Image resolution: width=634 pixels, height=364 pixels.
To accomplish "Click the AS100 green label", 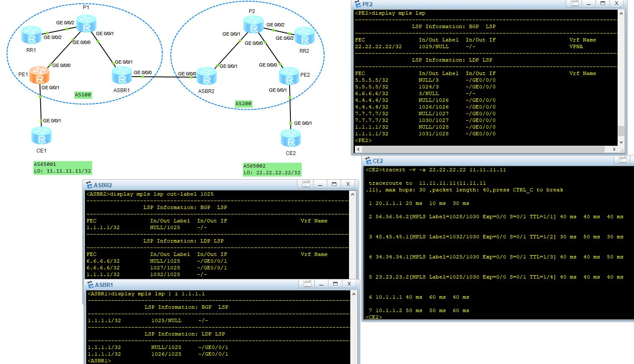I will pos(83,95).
